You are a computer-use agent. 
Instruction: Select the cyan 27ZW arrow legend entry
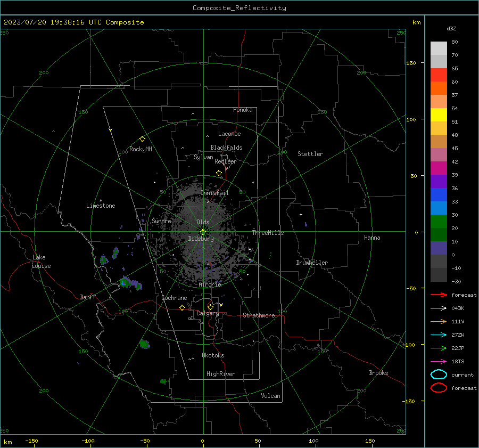[x=439, y=335]
